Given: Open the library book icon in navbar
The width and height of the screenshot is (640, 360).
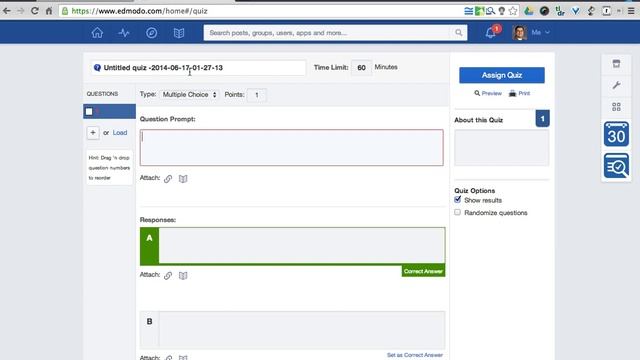Looking at the screenshot, I should [x=179, y=33].
